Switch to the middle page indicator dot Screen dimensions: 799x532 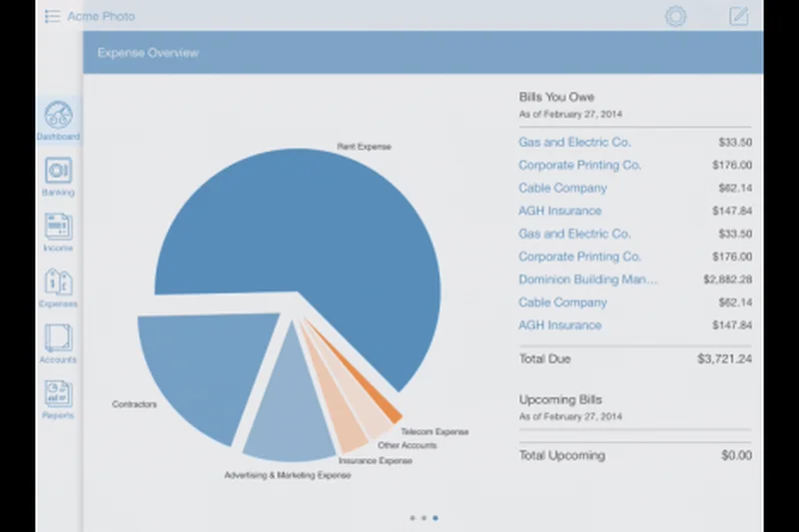[x=423, y=518]
